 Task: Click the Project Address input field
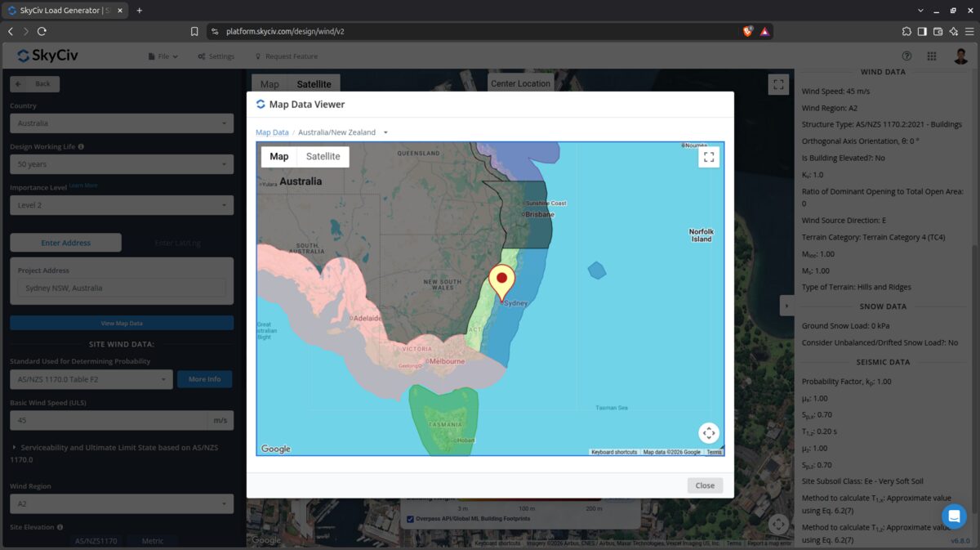tap(122, 288)
